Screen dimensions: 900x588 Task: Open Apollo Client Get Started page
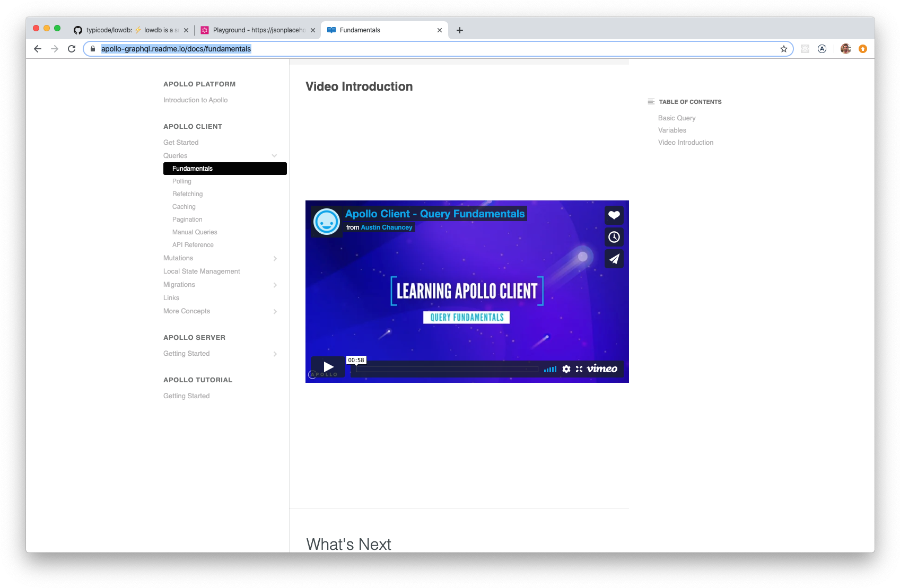(x=181, y=143)
